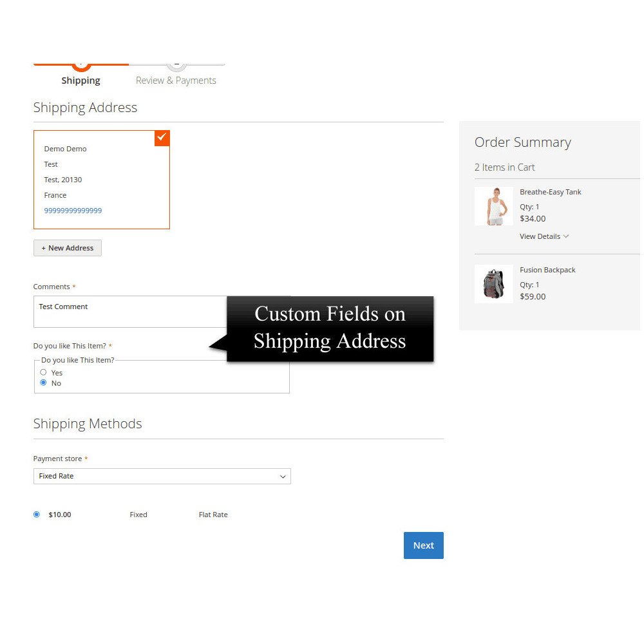Click the $59.00 price text
This screenshot has width=644, height=644.
point(533,296)
